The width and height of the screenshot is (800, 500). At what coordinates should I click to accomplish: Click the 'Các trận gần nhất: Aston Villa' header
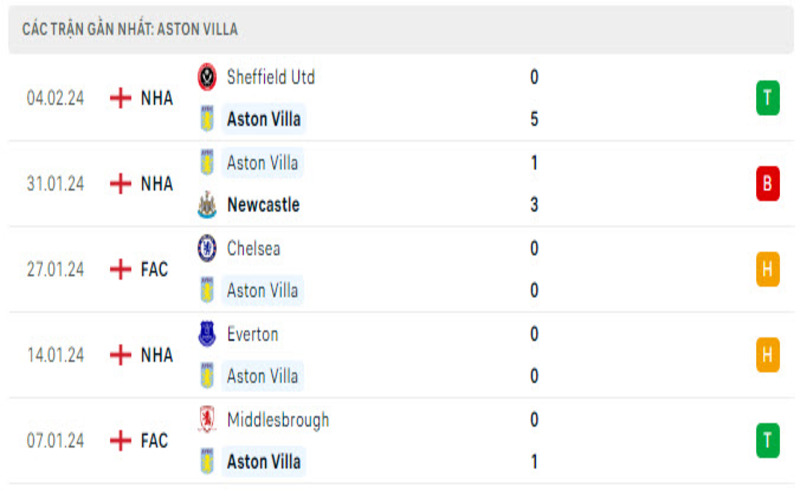(130, 29)
